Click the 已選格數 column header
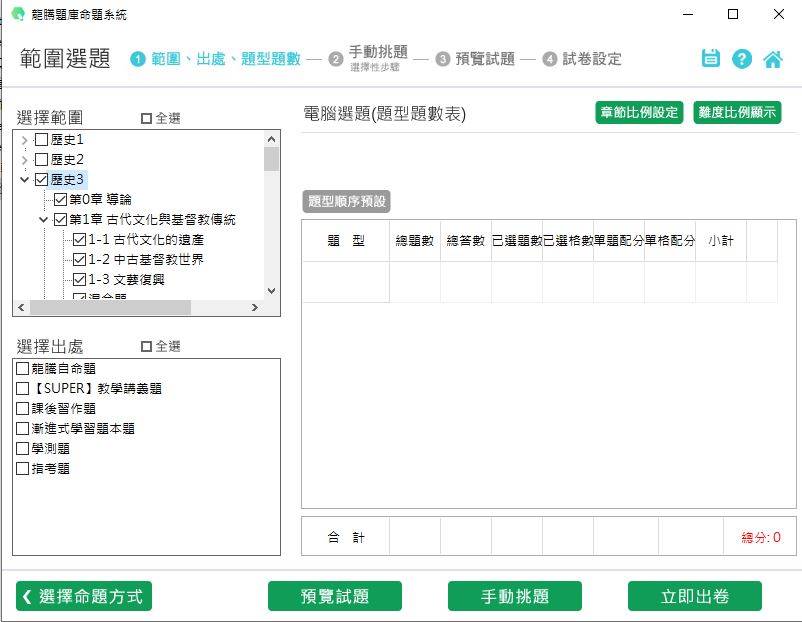Screen dimensions: 802x622 (x=568, y=241)
